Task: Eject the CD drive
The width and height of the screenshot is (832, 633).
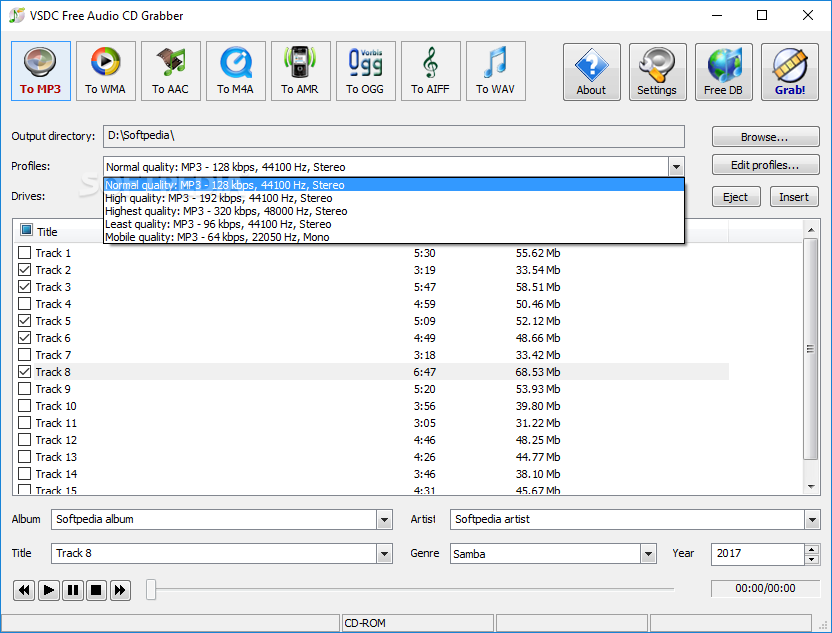Action: [736, 197]
